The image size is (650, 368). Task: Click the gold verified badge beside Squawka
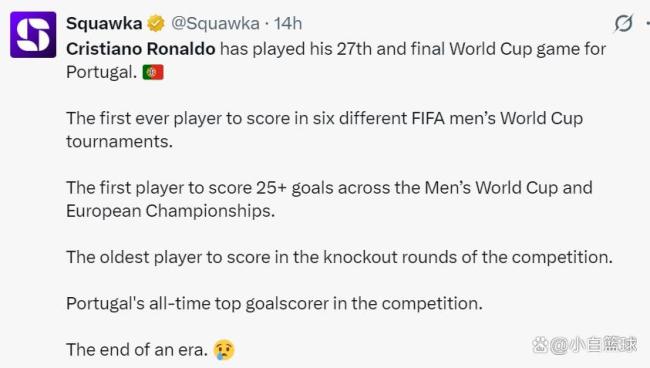pyautogui.click(x=156, y=23)
